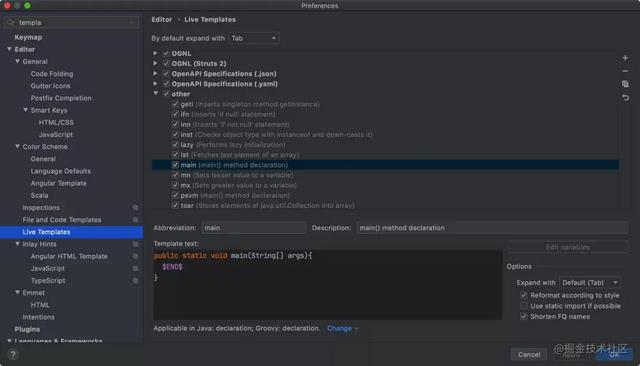
Task: Click the add template plus icon
Action: (625, 58)
